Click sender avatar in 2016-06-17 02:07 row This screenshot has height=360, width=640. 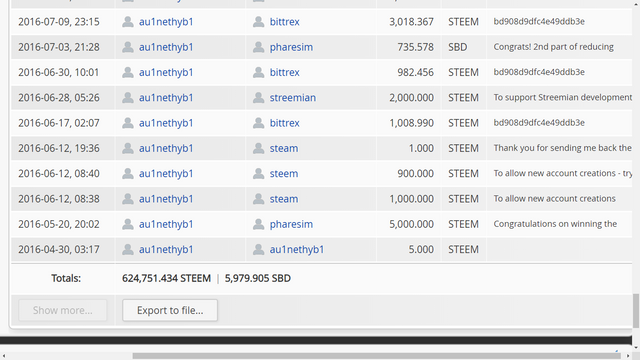[x=128, y=123]
